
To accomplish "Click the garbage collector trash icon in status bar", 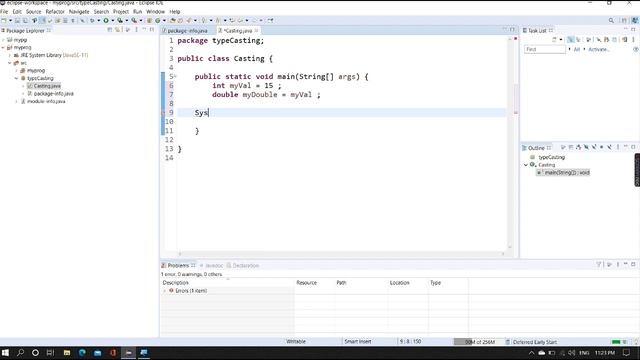I will coord(508,342).
